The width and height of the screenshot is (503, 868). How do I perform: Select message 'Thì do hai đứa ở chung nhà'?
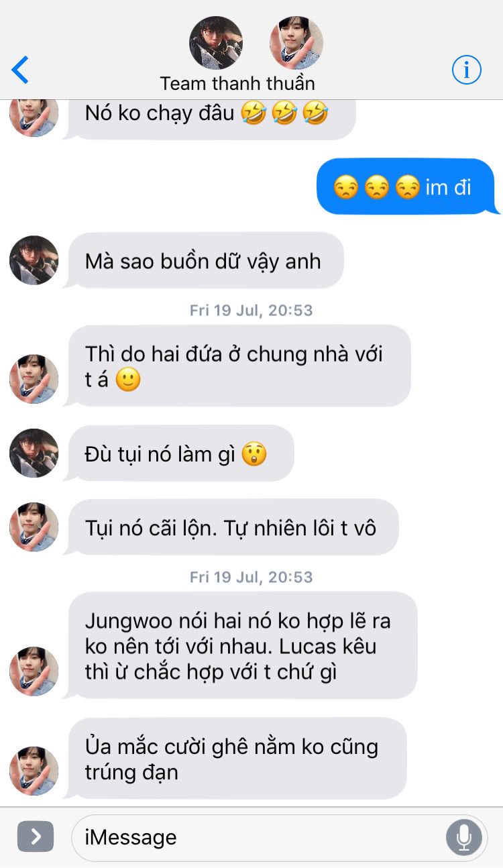(x=237, y=366)
